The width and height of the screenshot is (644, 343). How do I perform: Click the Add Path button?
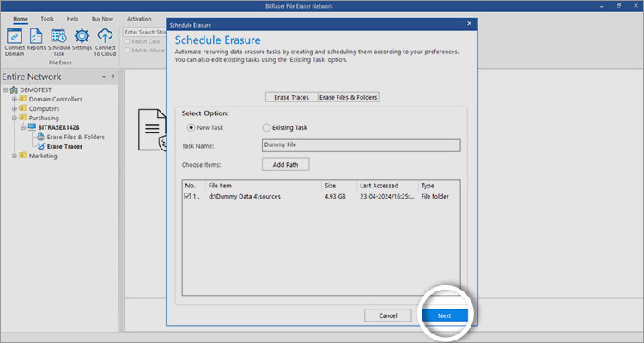(x=285, y=164)
